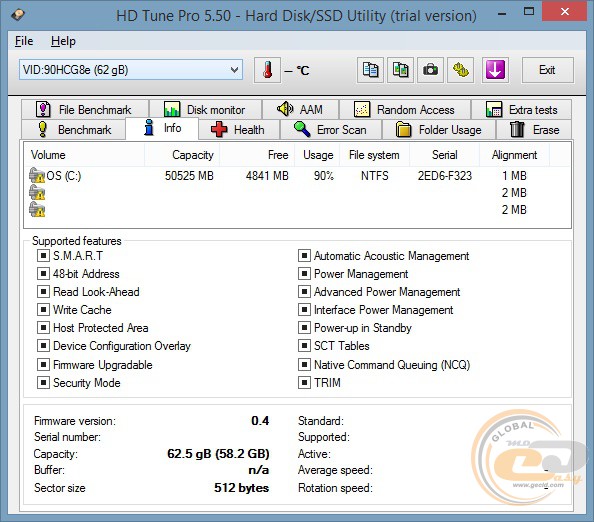Minimize the HD Tune Pro window
Viewport: 594px width, 522px height.
(x=502, y=14)
